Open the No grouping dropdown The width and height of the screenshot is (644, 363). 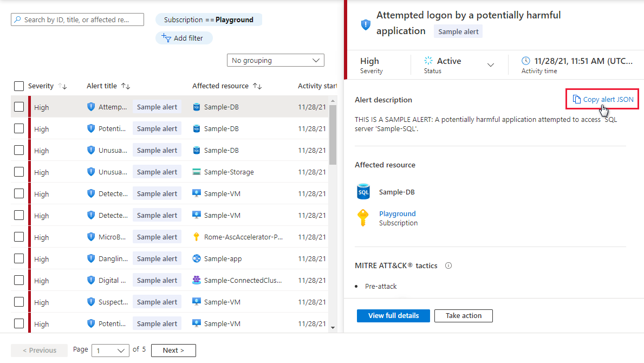pyautogui.click(x=275, y=61)
